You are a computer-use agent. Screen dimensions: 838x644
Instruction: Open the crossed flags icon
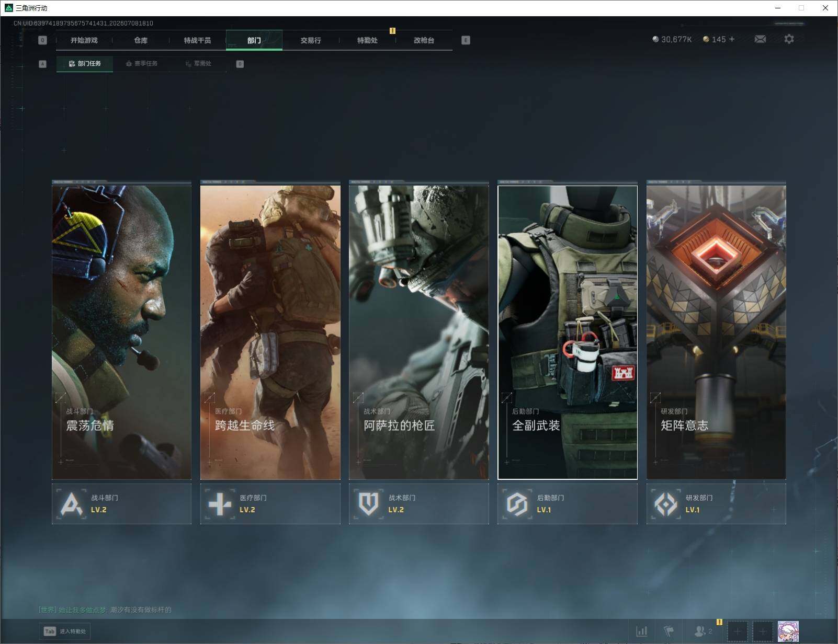click(669, 631)
